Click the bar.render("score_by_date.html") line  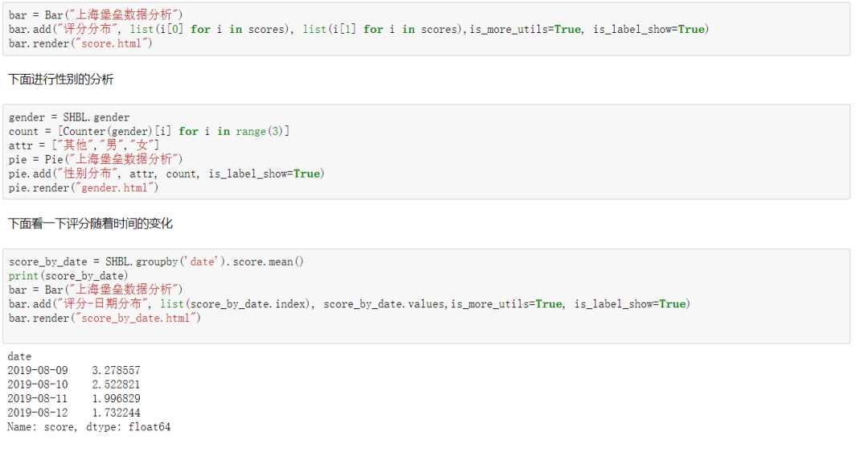(104, 318)
